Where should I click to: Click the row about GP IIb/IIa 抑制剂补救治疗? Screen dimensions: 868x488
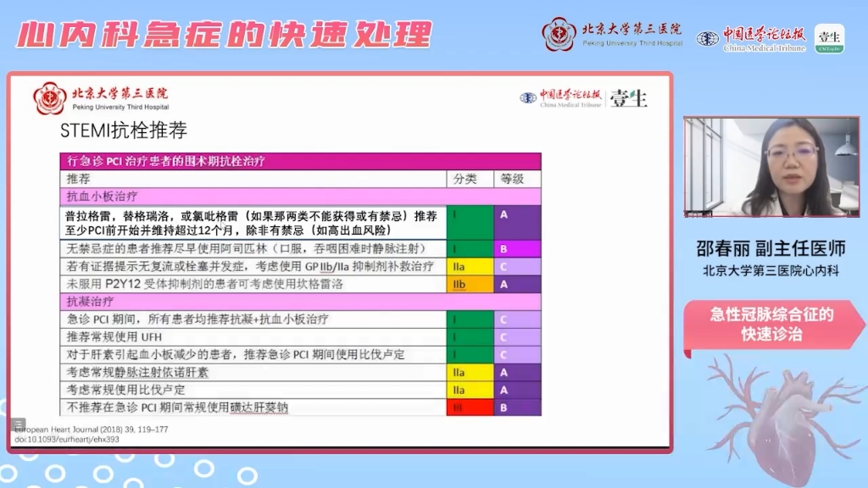coord(300,266)
